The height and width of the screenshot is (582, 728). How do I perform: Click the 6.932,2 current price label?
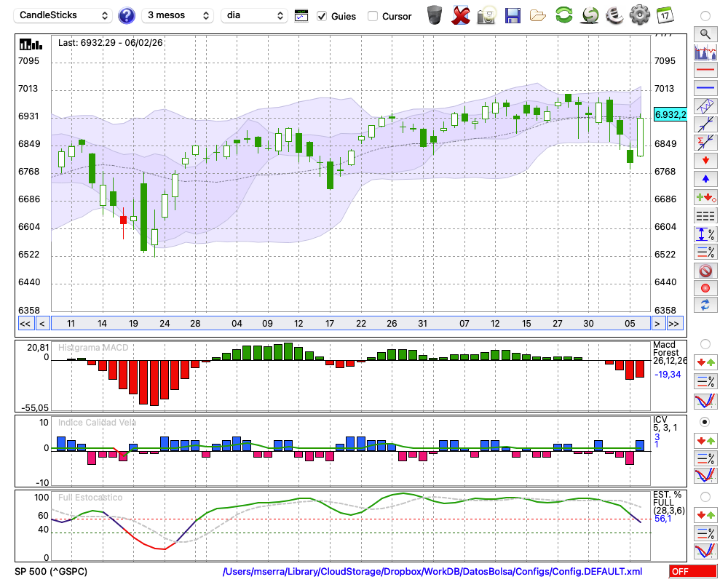(x=670, y=114)
